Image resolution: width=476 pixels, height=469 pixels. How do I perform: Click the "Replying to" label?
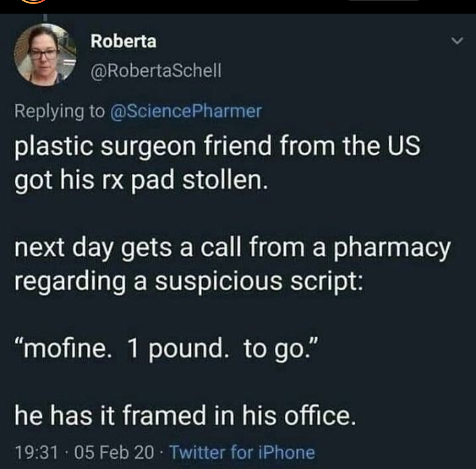tap(59, 111)
